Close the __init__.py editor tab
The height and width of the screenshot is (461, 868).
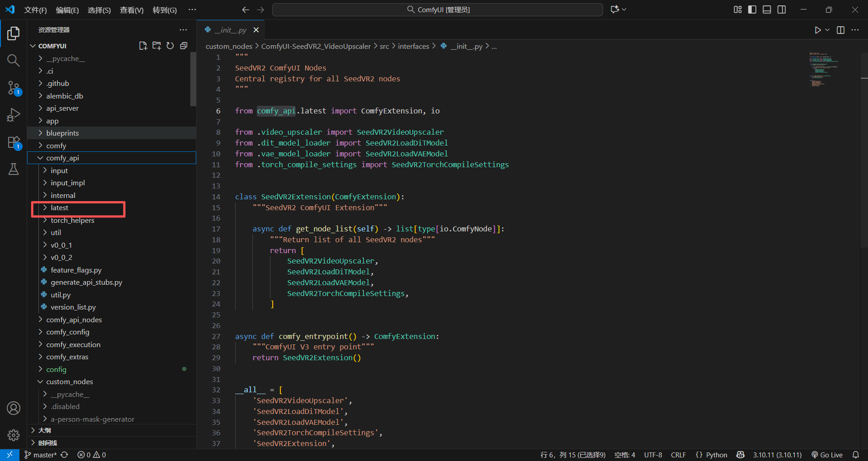click(256, 30)
